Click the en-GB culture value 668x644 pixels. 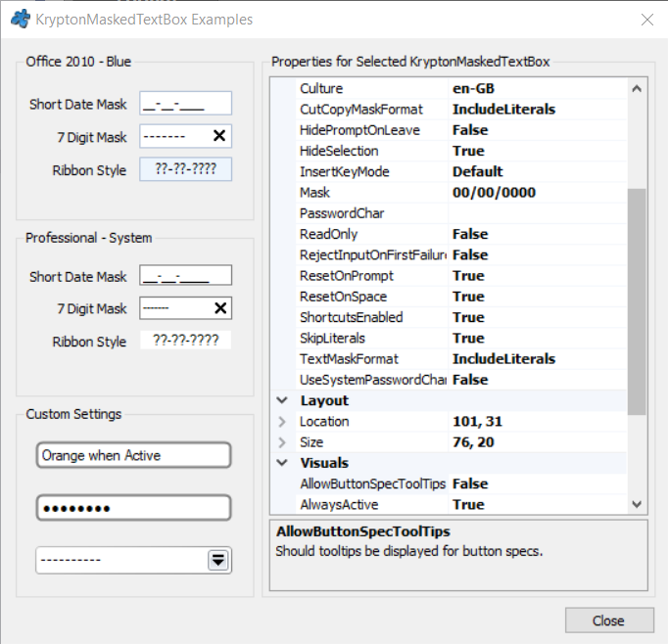pyautogui.click(x=473, y=88)
